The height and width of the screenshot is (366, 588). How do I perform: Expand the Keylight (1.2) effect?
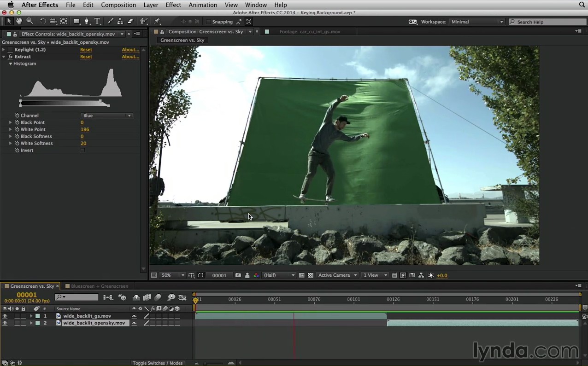[x=4, y=50]
